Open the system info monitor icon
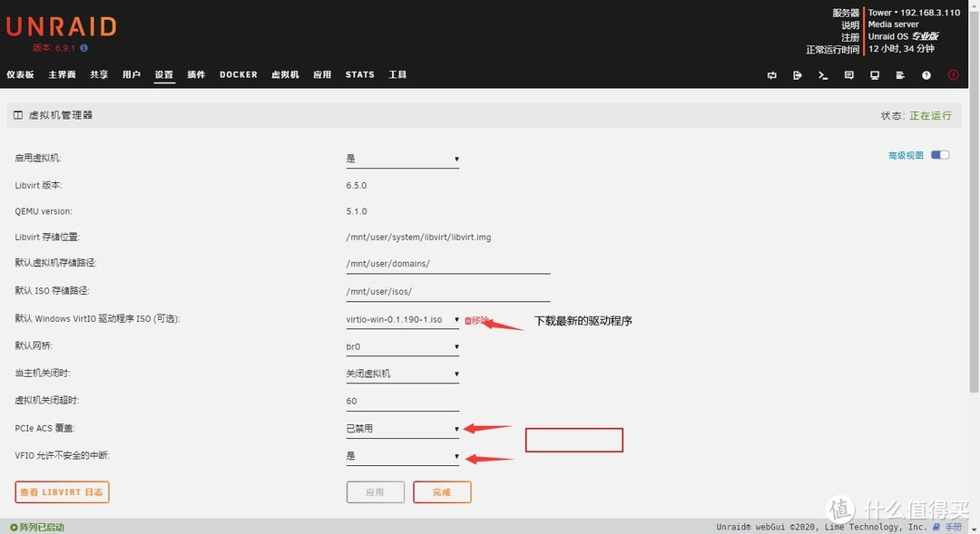The width and height of the screenshot is (980, 534). click(x=875, y=75)
